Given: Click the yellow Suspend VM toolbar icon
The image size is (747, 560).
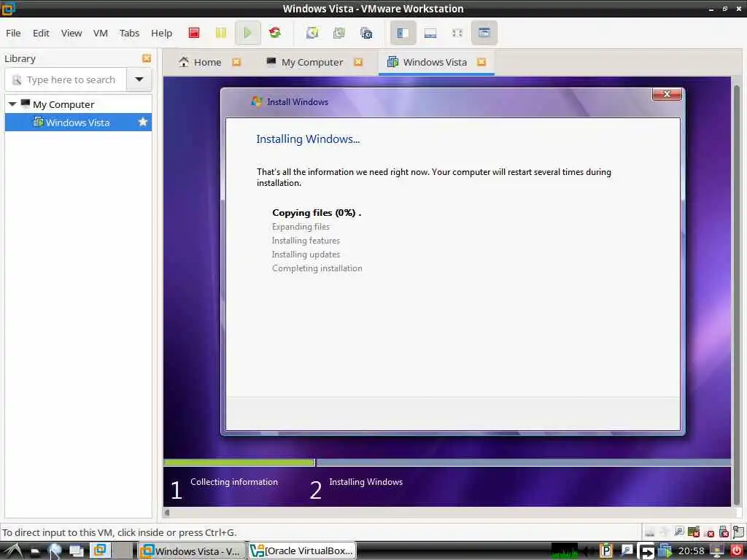Looking at the screenshot, I should (x=220, y=33).
